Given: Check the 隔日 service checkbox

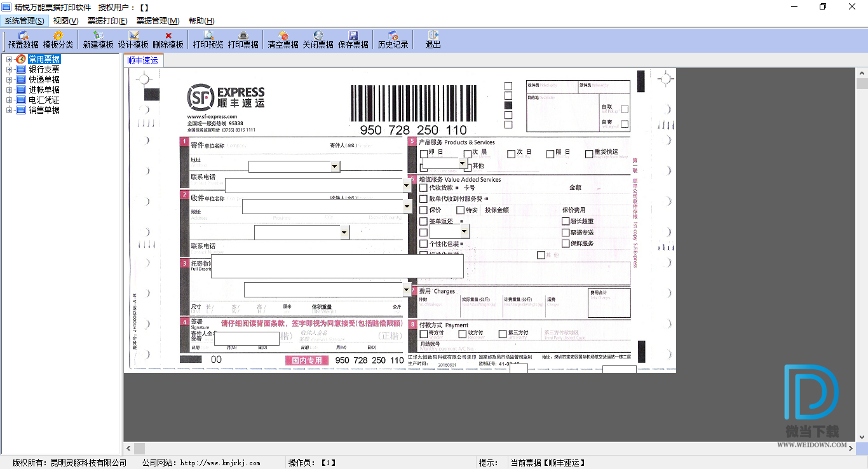Looking at the screenshot, I should (x=550, y=153).
